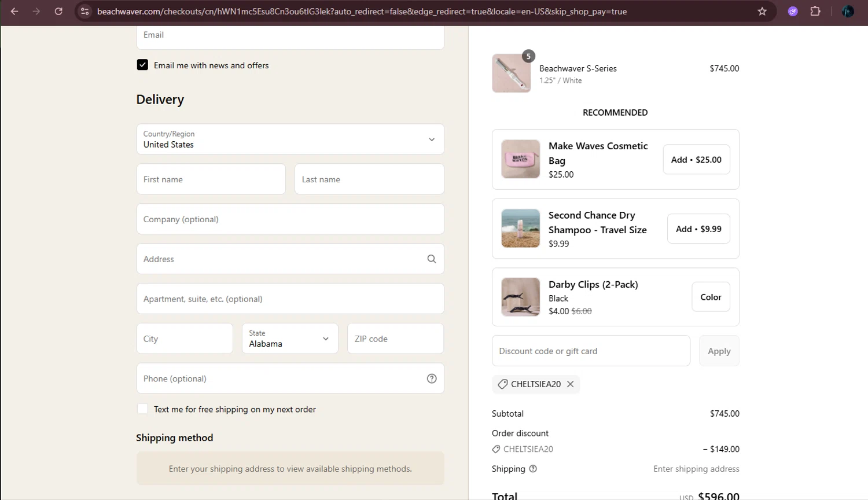Click the Second Chance Dry Shampoo thumbnail

(x=521, y=228)
